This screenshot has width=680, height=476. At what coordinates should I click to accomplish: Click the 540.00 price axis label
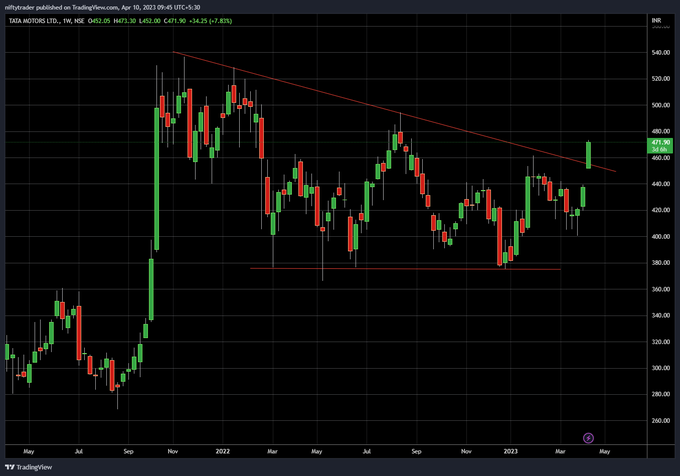[x=661, y=52]
